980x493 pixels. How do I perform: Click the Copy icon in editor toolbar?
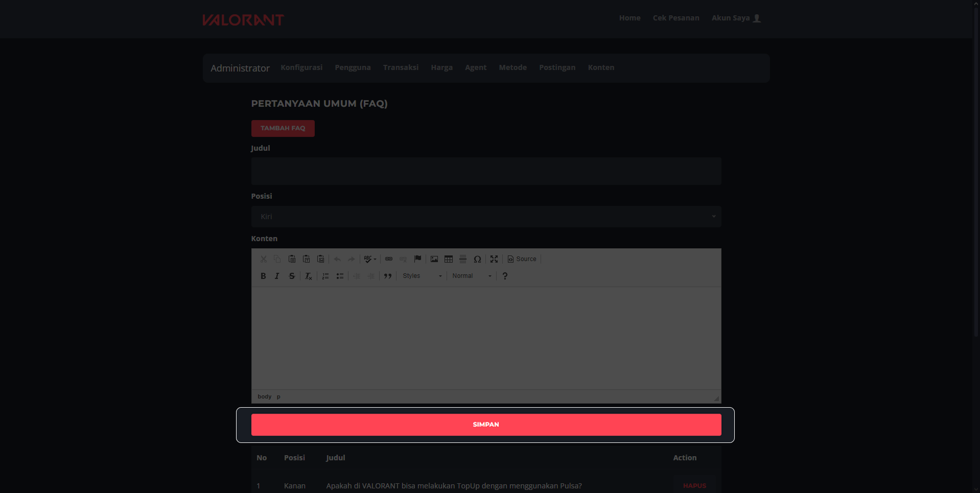[x=277, y=259]
